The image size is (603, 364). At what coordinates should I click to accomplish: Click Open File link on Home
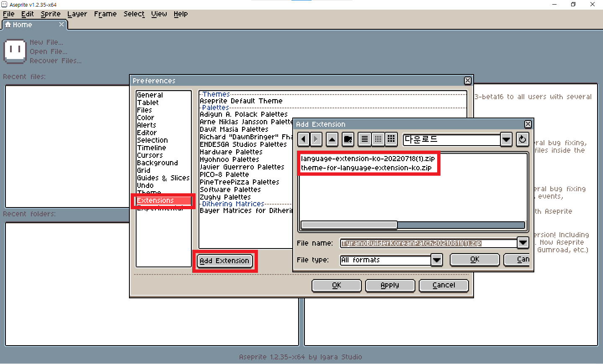tap(49, 51)
